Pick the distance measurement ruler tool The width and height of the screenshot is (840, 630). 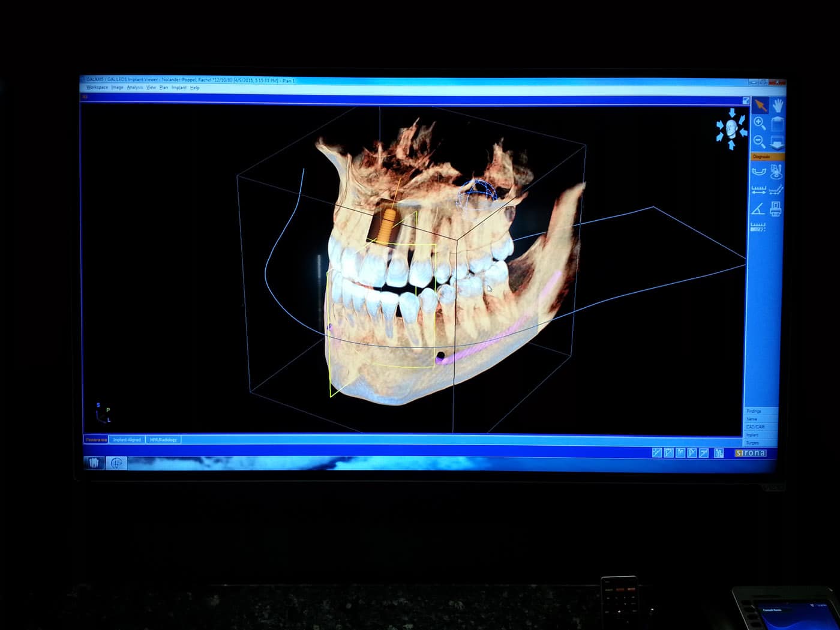758,190
